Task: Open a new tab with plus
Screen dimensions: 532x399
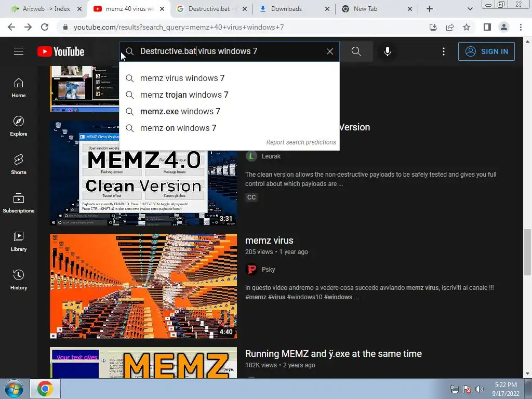Action: tap(430, 9)
